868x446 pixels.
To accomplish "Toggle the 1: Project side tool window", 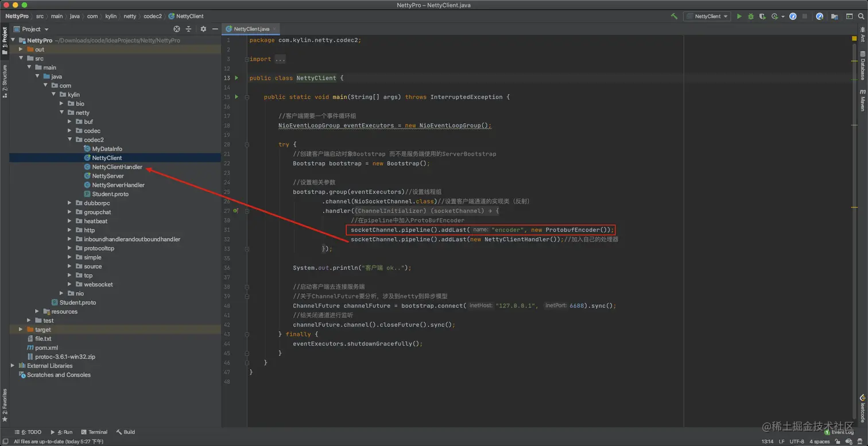I will 5,40.
